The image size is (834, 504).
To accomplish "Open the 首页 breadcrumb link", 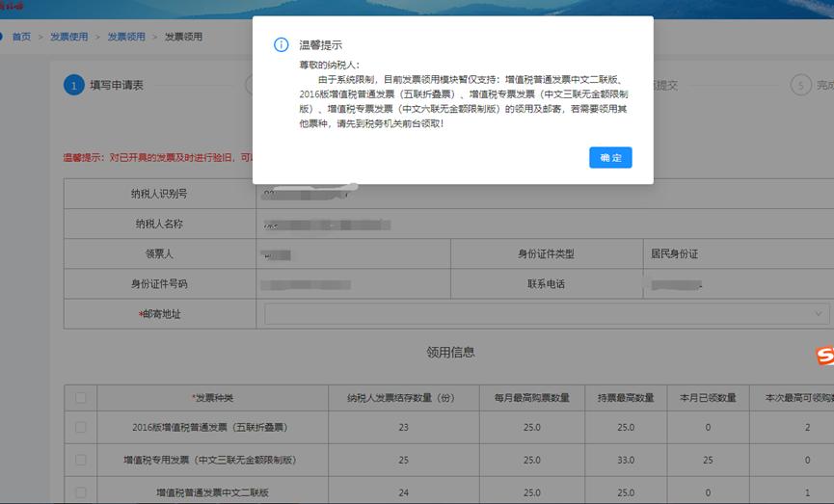I will tap(21, 37).
